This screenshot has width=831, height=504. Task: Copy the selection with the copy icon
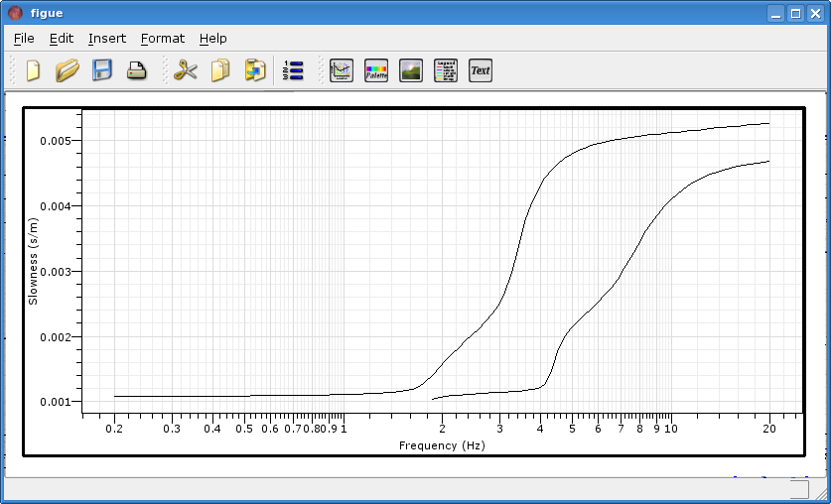pos(219,70)
